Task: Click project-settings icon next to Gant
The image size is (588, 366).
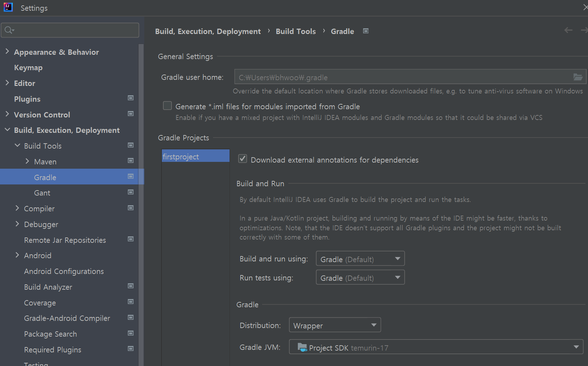Action: pyautogui.click(x=131, y=192)
